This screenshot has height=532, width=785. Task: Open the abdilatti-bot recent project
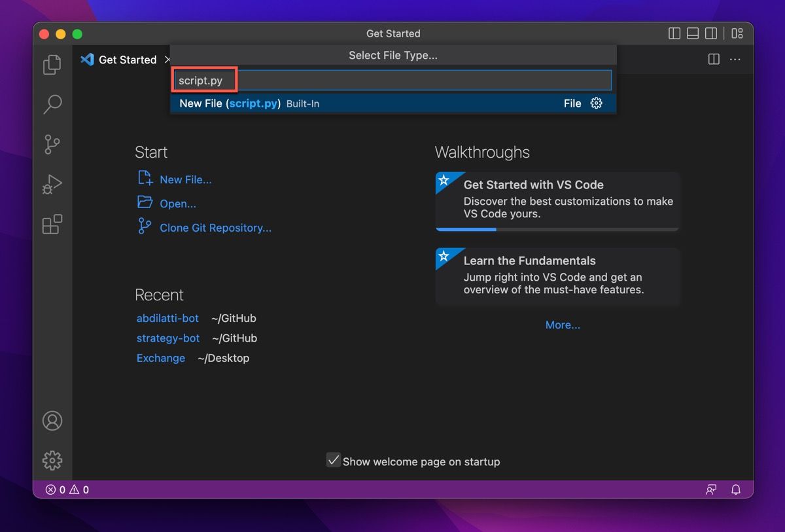[167, 318]
